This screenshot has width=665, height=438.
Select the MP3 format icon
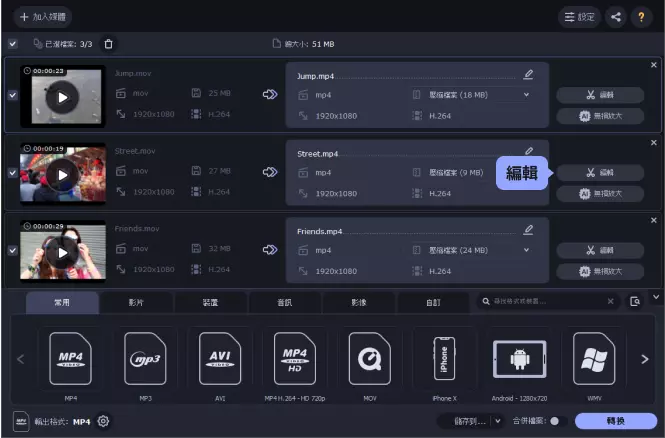pyautogui.click(x=145, y=359)
